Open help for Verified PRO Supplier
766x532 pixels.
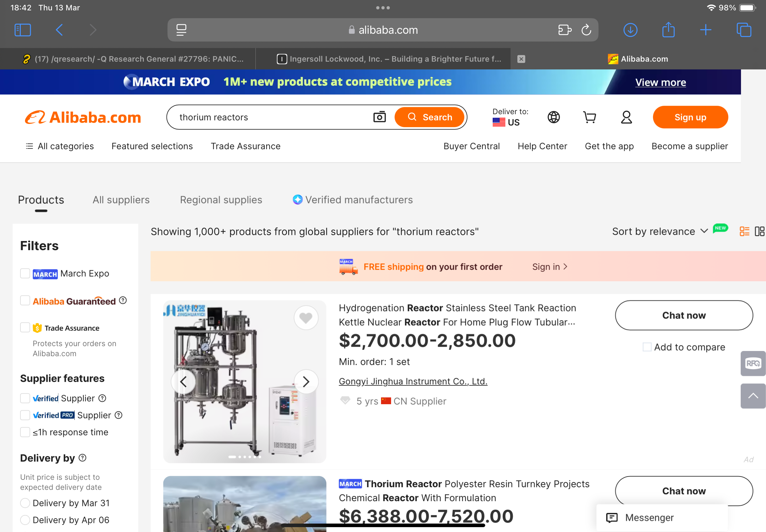tap(118, 415)
